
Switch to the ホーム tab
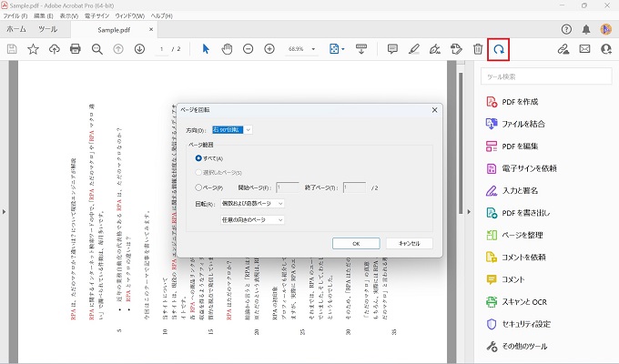point(16,29)
